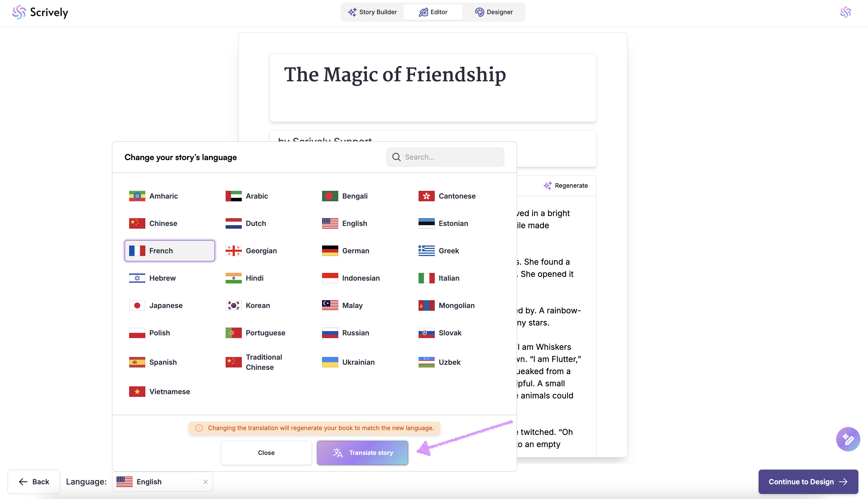Open the English language selector dropdown
Viewport: 868px width, 499px height.
point(157,482)
